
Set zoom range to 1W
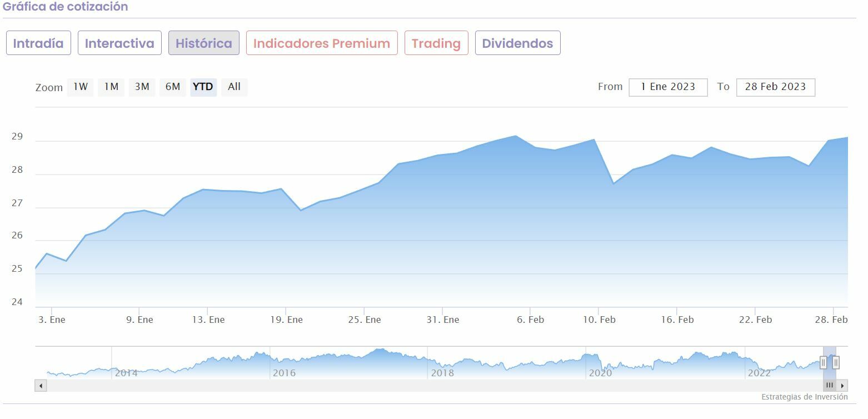[81, 87]
